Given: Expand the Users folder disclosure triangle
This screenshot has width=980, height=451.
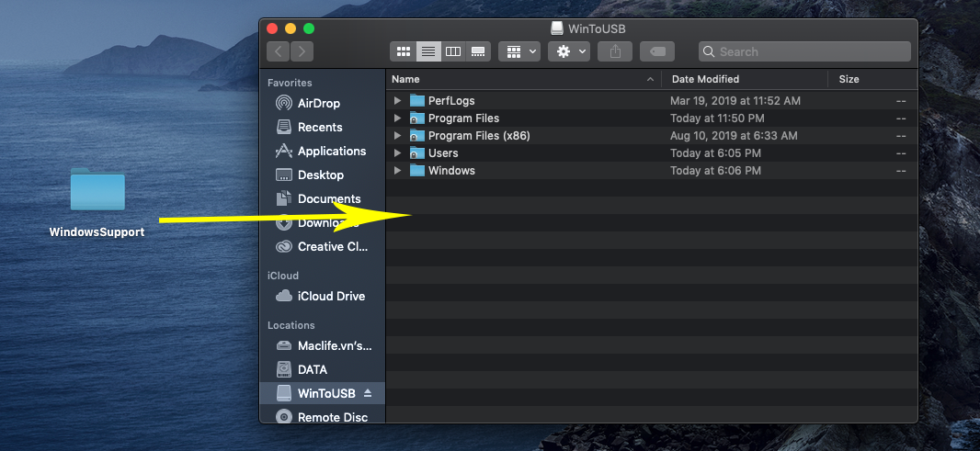Looking at the screenshot, I should tap(397, 153).
